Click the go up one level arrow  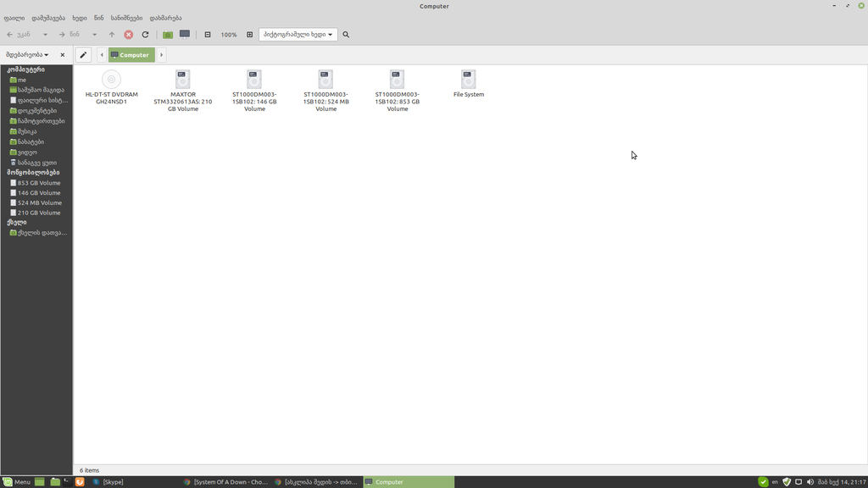tap(112, 34)
